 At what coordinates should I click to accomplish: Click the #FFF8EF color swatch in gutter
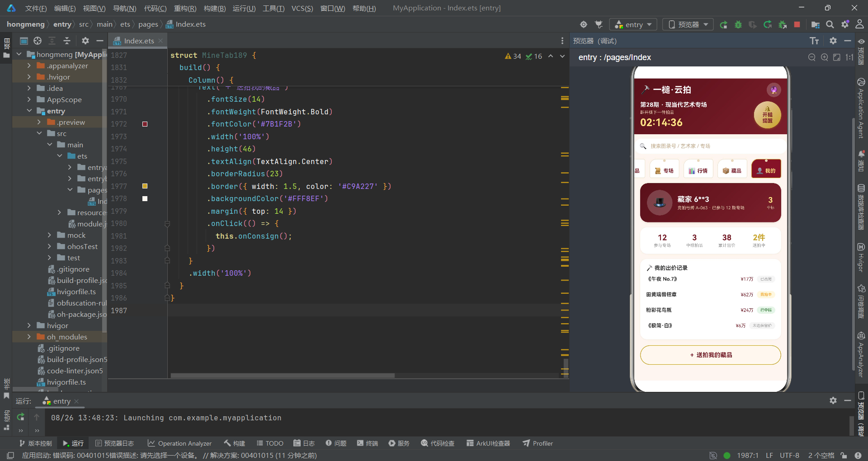[145, 198]
